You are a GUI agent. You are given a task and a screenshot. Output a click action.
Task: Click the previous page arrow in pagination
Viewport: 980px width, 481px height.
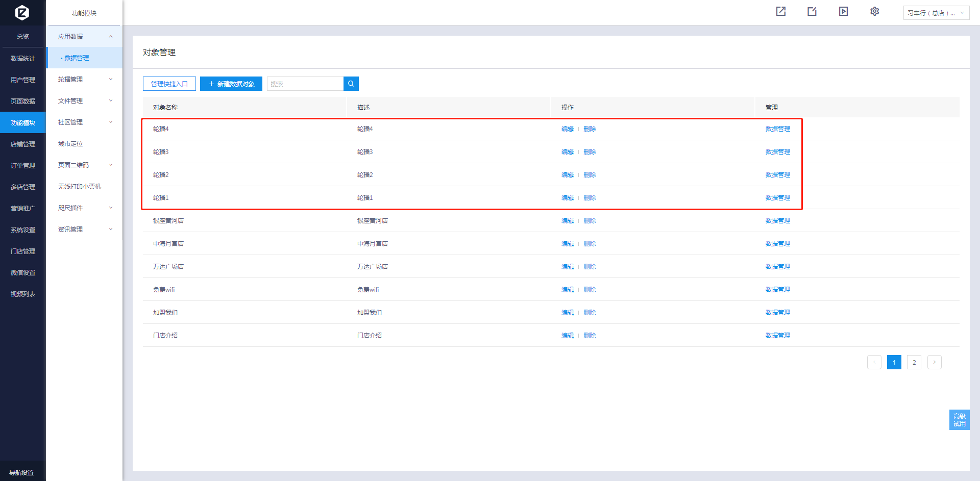(874, 362)
